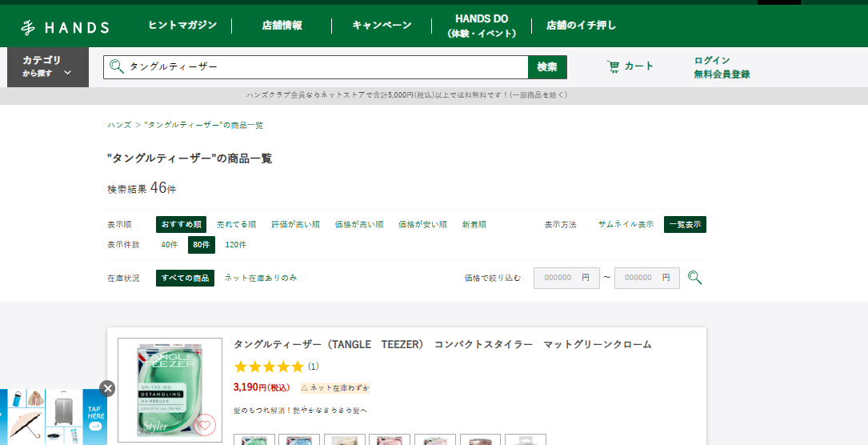
Task: Click the HANDS logo
Action: click(x=65, y=27)
